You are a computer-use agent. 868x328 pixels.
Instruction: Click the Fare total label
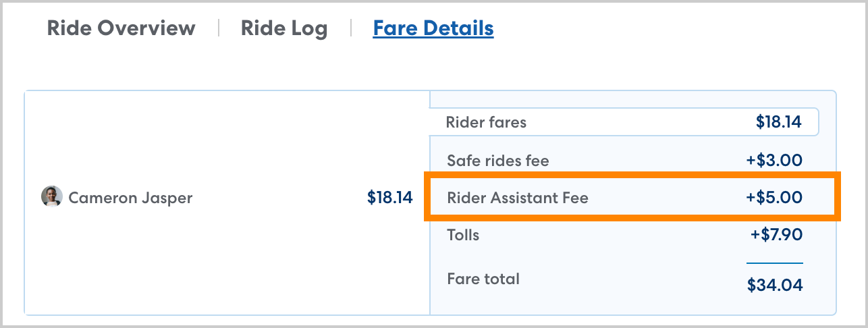tap(483, 279)
